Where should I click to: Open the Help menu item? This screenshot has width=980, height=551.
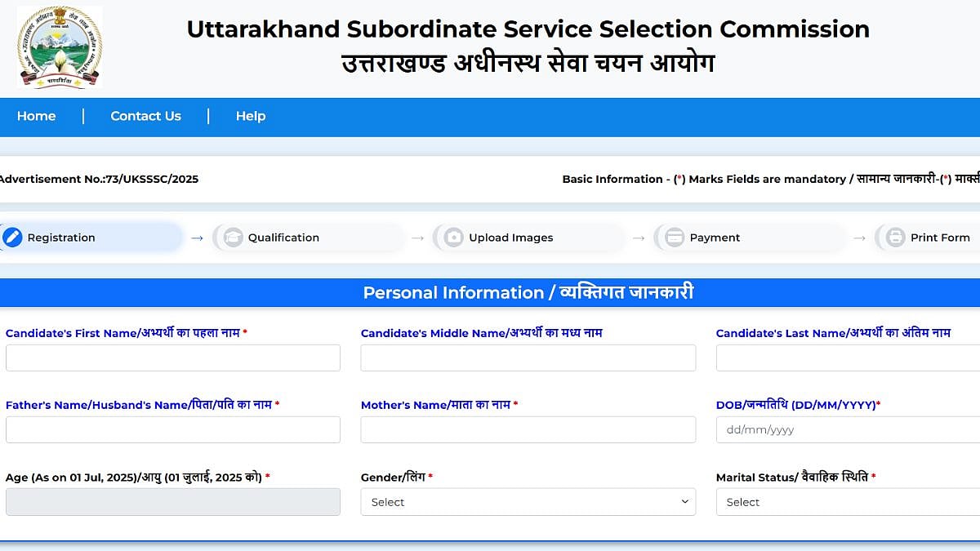[x=251, y=116]
